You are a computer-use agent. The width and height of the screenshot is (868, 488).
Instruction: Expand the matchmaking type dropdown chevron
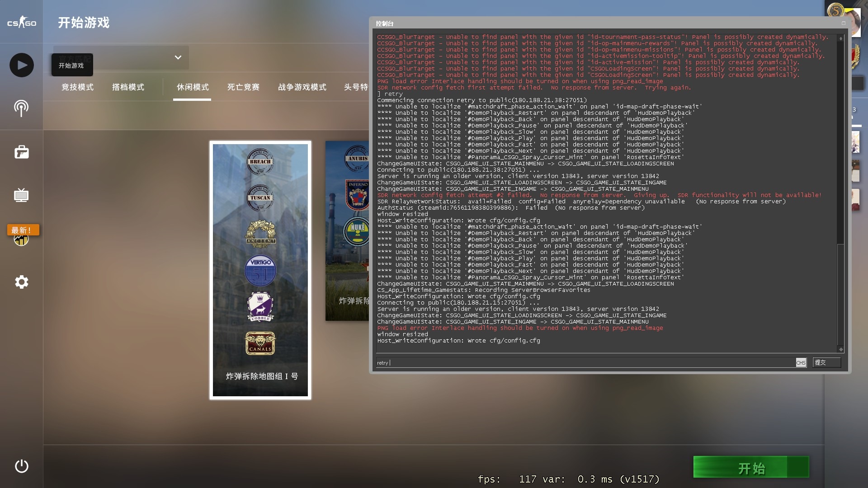click(x=178, y=57)
